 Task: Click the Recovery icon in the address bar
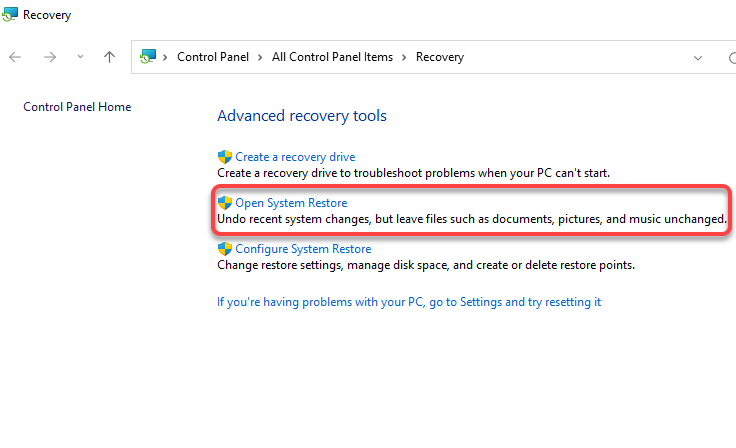(149, 57)
